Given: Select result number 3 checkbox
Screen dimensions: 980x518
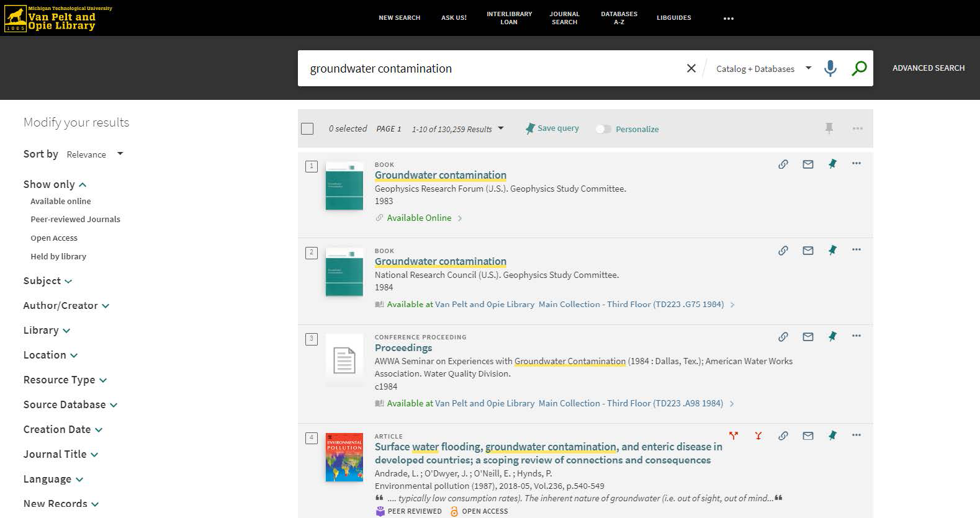Looking at the screenshot, I should 312,339.
